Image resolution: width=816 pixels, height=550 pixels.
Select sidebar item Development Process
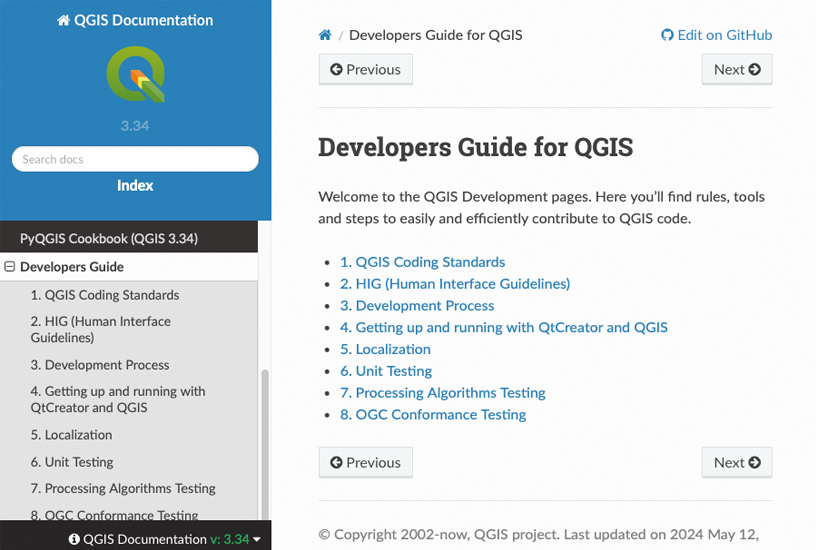tap(100, 365)
